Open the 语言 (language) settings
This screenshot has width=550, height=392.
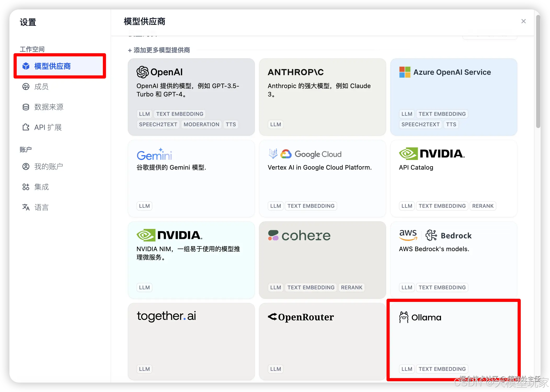point(42,207)
